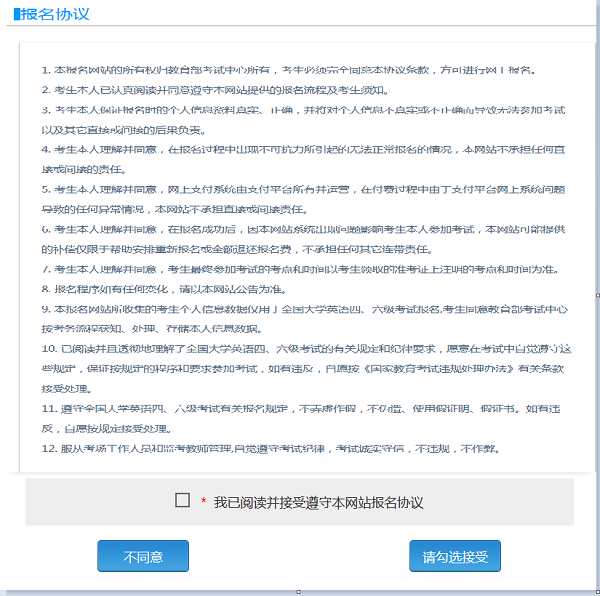Click the 我已阅读并接受遵守本网站报名协议 label
Image resolution: width=600 pixels, height=596 pixels.
click(x=318, y=502)
